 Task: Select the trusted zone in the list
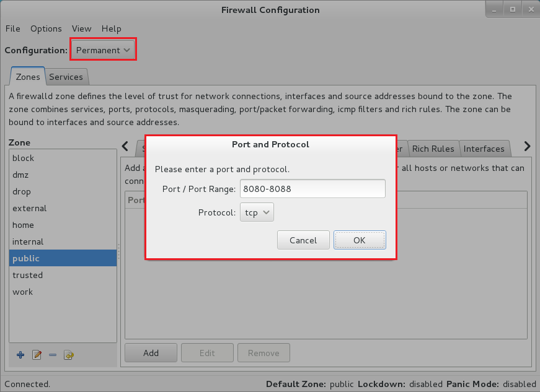pos(28,275)
